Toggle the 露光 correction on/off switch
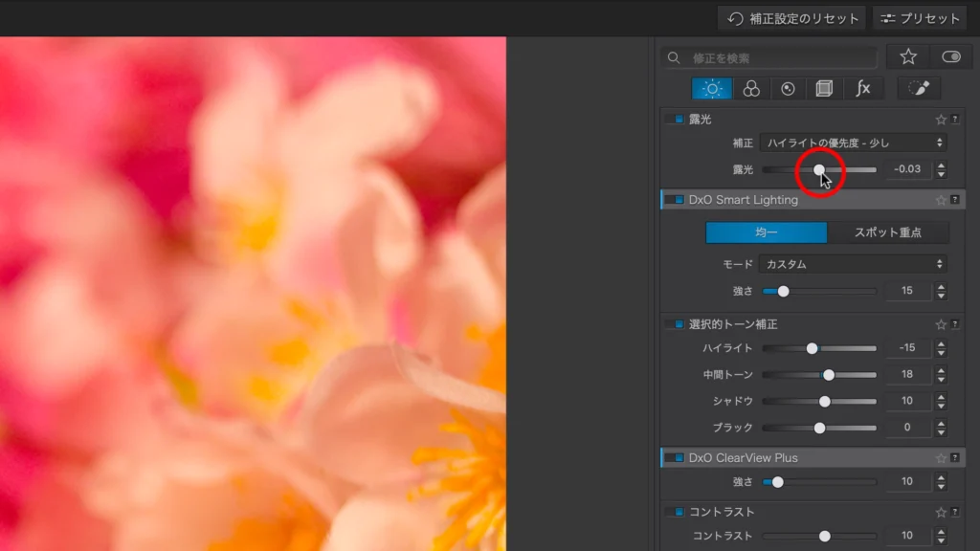The height and width of the screenshot is (551, 980). [675, 120]
